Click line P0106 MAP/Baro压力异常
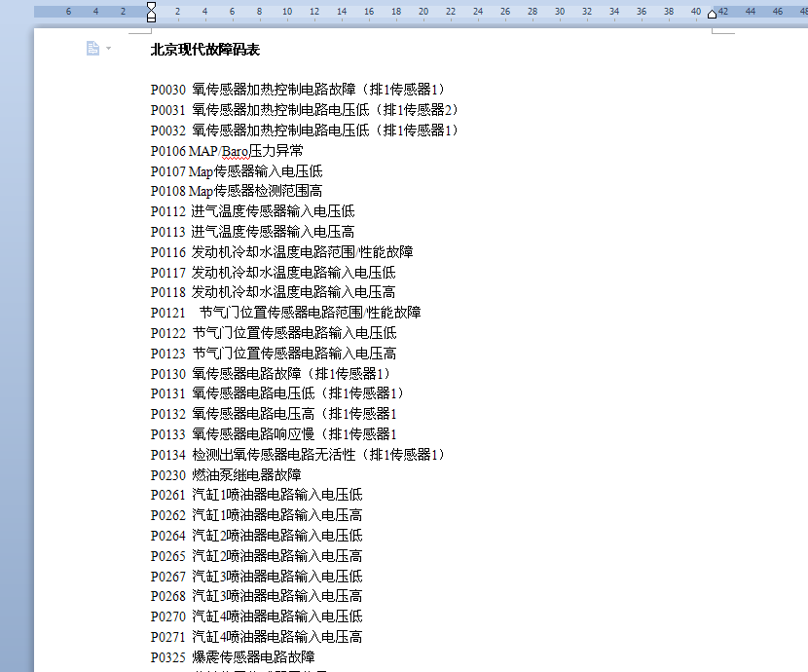This screenshot has height=672, width=808. click(x=227, y=151)
